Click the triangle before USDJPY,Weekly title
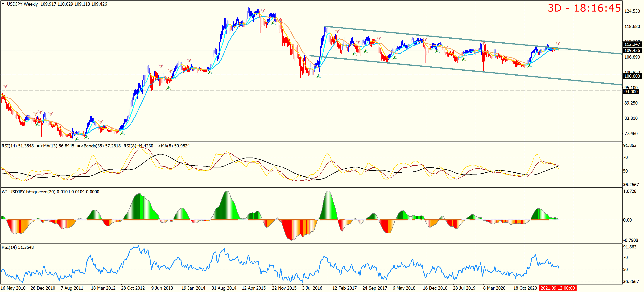Image resolution: width=644 pixels, height=292 pixels. (x=3, y=4)
